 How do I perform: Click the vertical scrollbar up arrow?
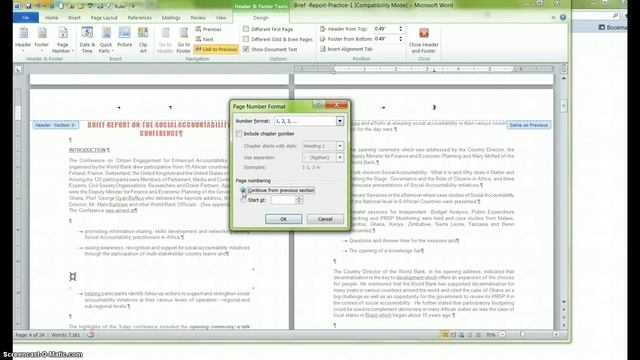tap(564, 78)
